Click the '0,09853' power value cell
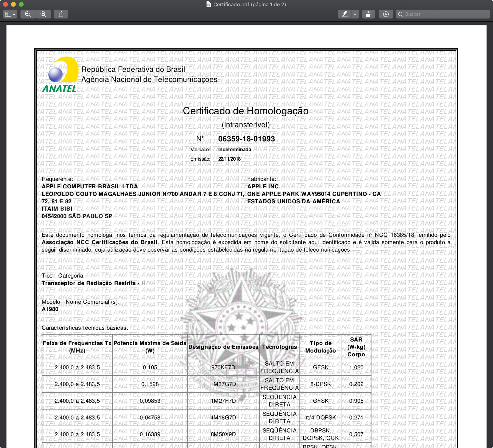The height and width of the screenshot is (448, 493). [150, 401]
